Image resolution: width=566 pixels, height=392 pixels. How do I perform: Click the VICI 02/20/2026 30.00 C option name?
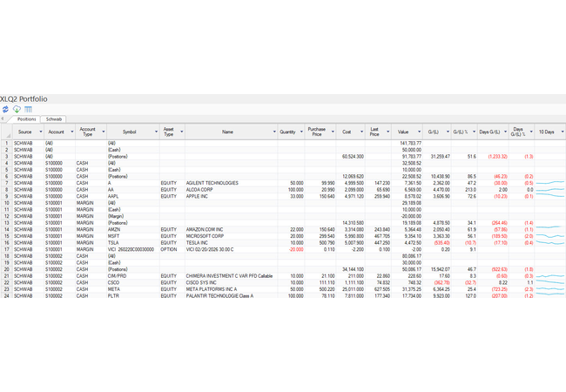point(231,249)
